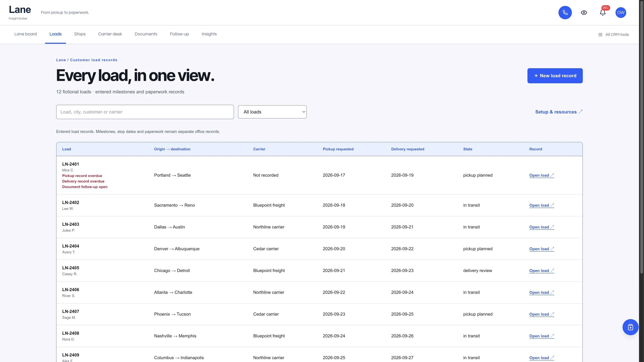The width and height of the screenshot is (644, 362).
Task: Focus the load search input field
Action: point(145,112)
